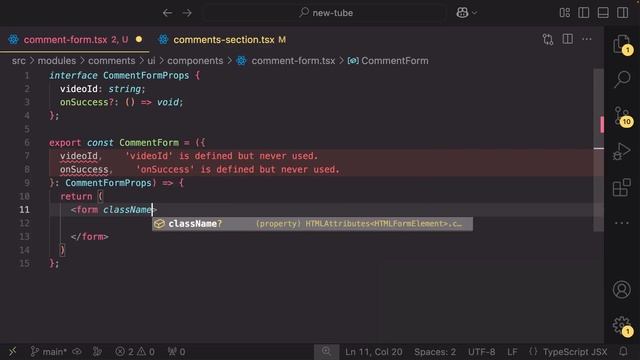
Task: Open the Search view
Action: click(622, 79)
